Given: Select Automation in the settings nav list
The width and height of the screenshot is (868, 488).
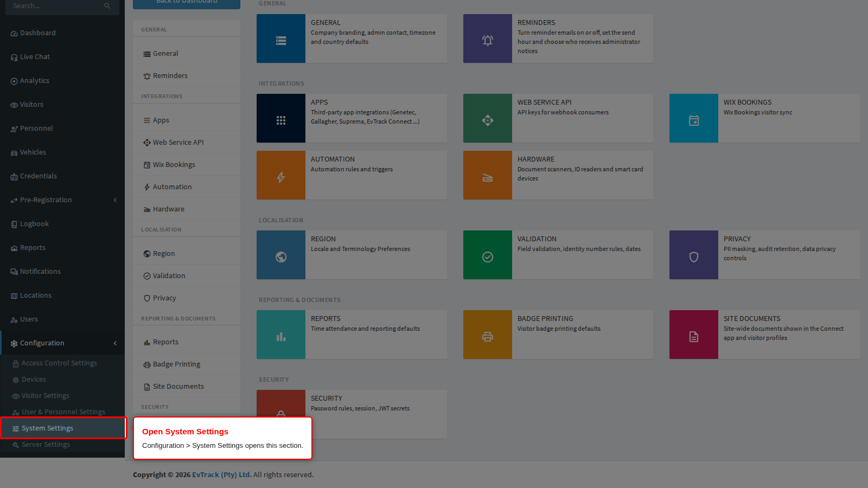Looking at the screenshot, I should pos(187,187).
